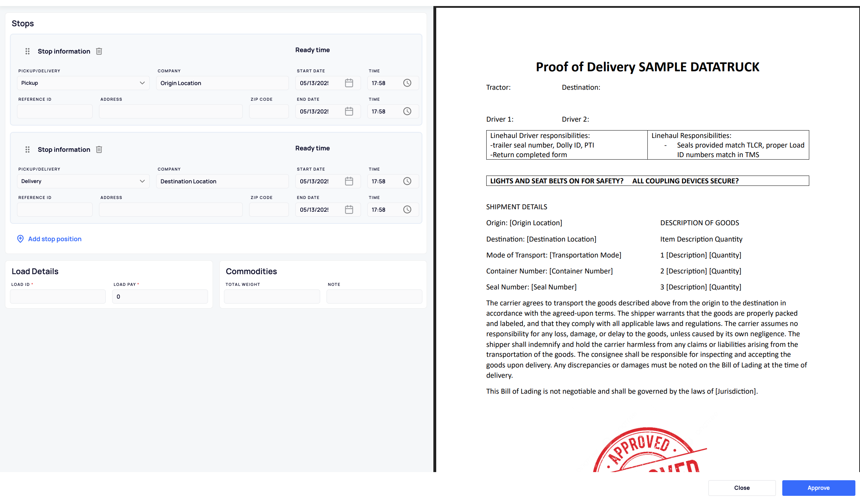
Task: Click the Add stop position pin icon
Action: (21, 239)
